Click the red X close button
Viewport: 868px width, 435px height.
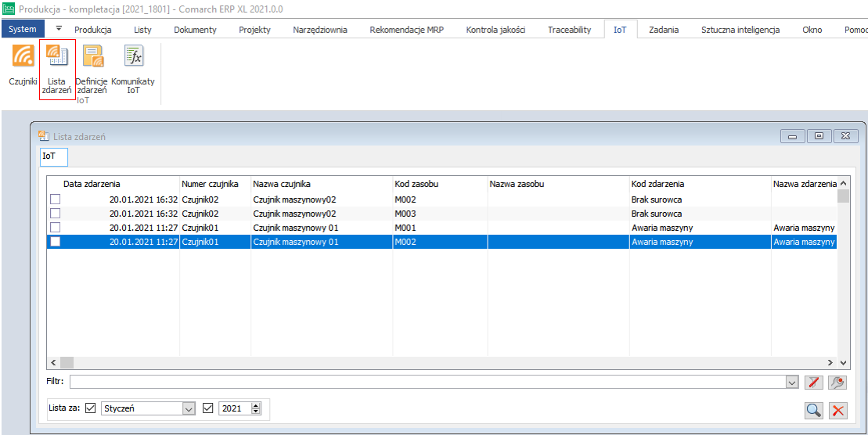point(838,410)
